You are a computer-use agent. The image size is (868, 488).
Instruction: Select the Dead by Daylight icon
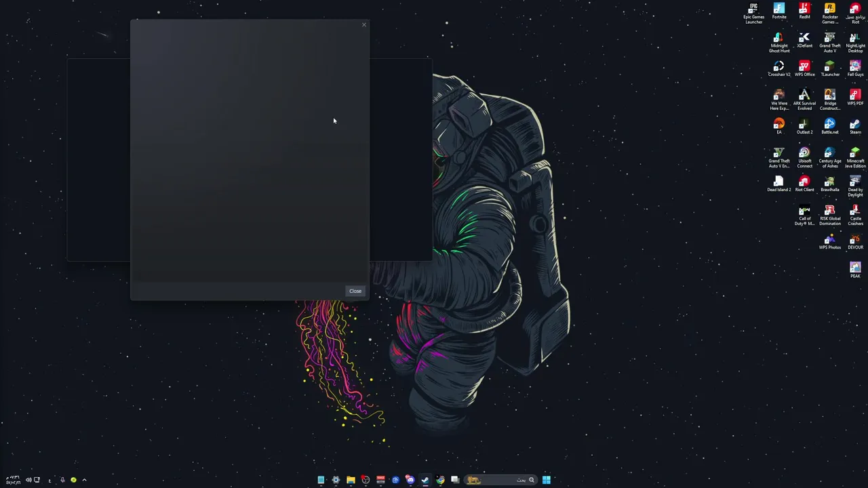click(855, 186)
